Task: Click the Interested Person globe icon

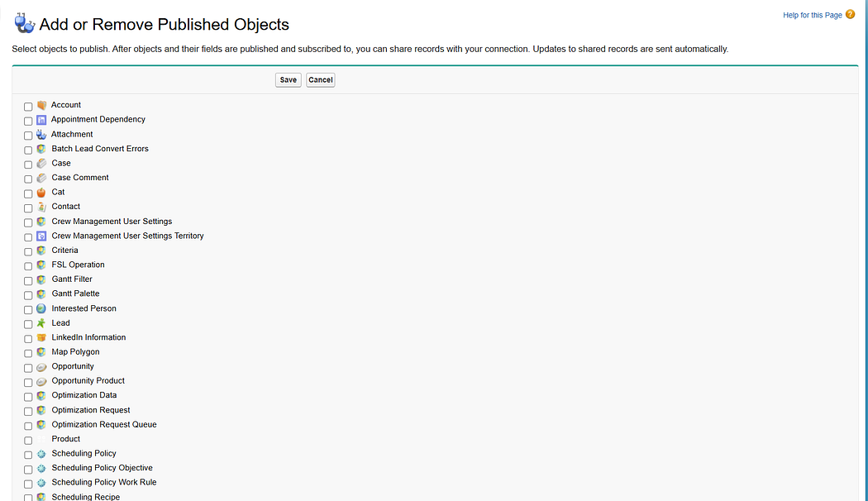Action: [41, 308]
